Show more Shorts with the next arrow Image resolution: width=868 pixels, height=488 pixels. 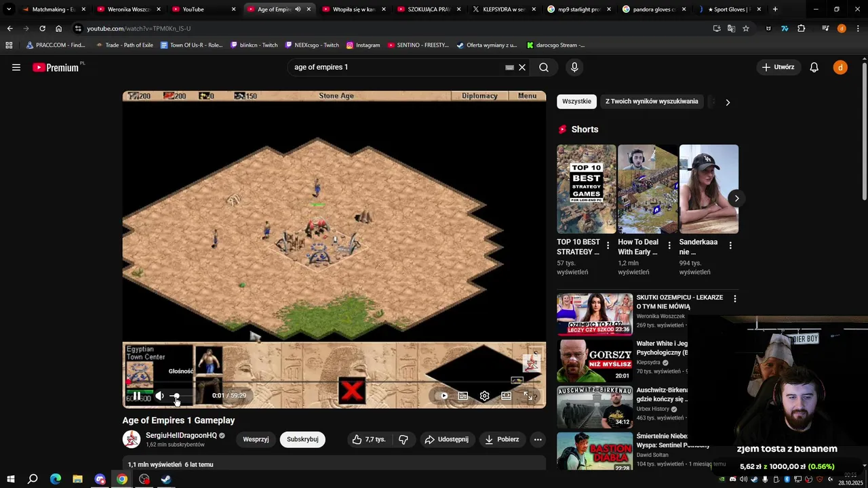coord(736,199)
